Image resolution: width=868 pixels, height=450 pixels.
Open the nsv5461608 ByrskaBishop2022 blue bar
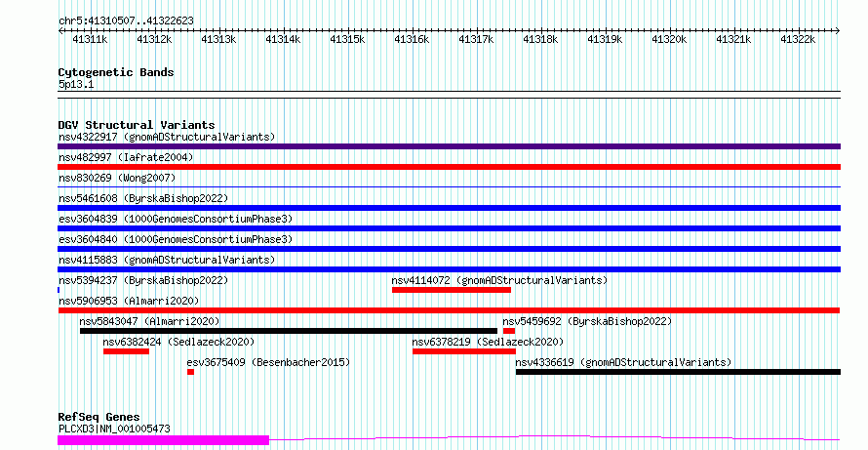click(449, 208)
